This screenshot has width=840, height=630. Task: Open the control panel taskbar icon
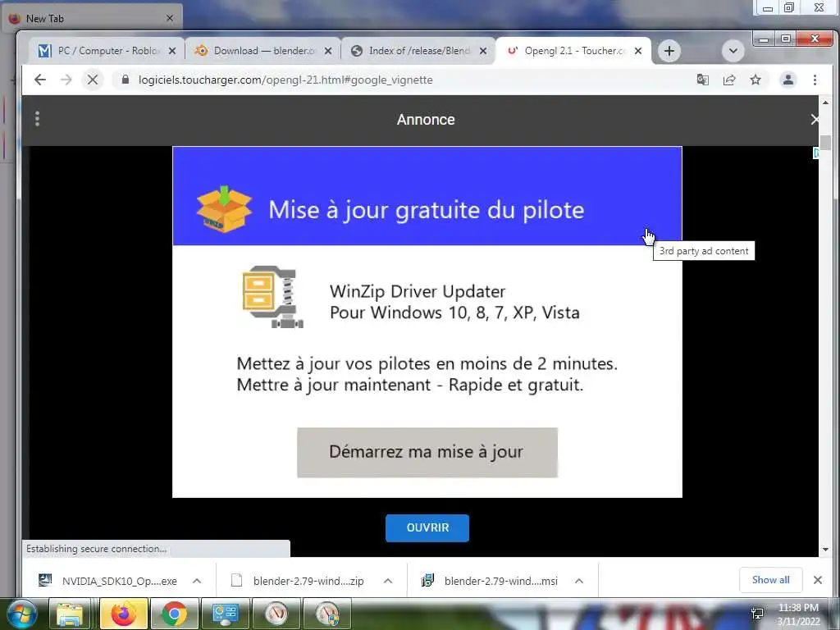225,614
